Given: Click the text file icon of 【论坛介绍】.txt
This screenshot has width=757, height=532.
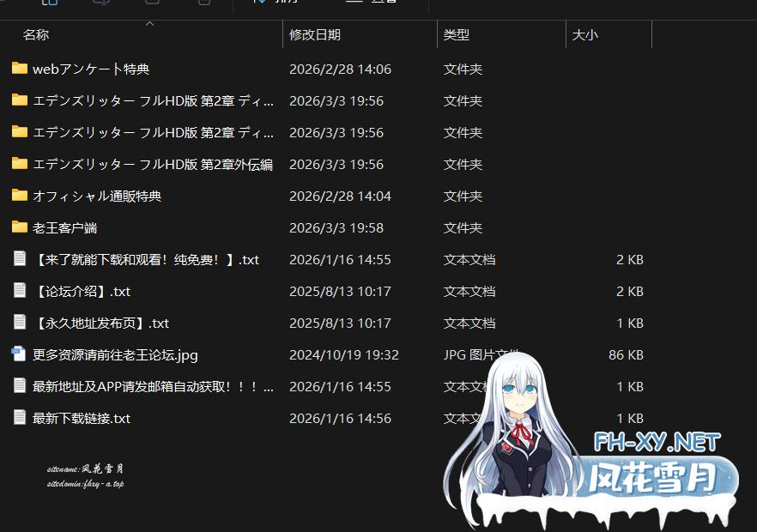Looking at the screenshot, I should [18, 291].
